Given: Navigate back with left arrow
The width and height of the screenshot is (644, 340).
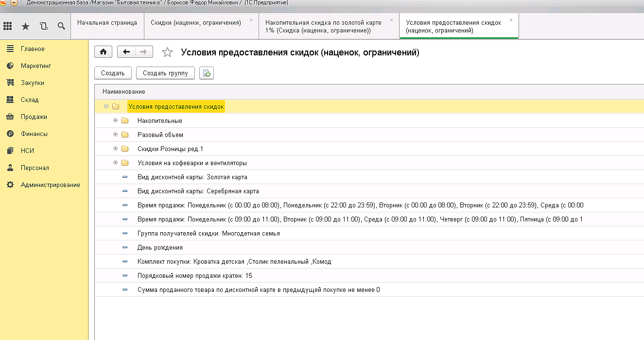Looking at the screenshot, I should tap(127, 52).
